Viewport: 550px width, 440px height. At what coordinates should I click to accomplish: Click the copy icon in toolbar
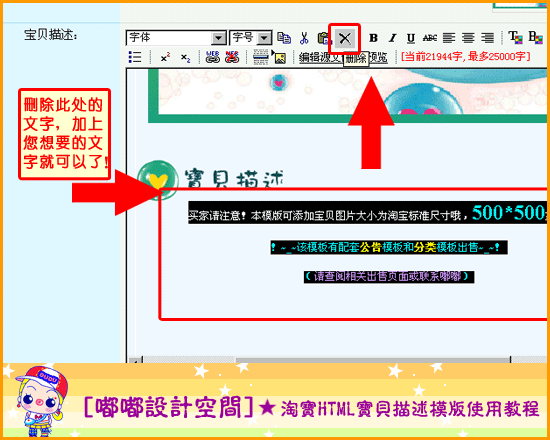pyautogui.click(x=284, y=38)
